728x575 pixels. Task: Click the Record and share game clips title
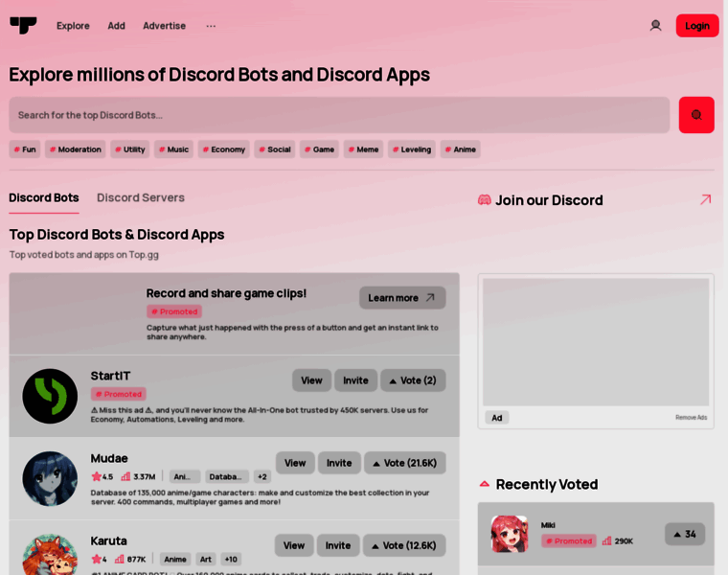[x=226, y=293]
